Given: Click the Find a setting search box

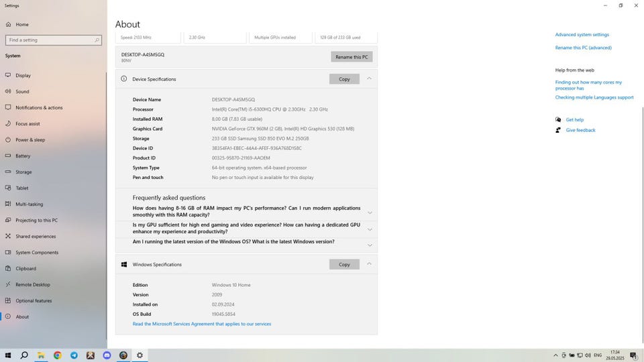Looking at the screenshot, I should (x=54, y=40).
